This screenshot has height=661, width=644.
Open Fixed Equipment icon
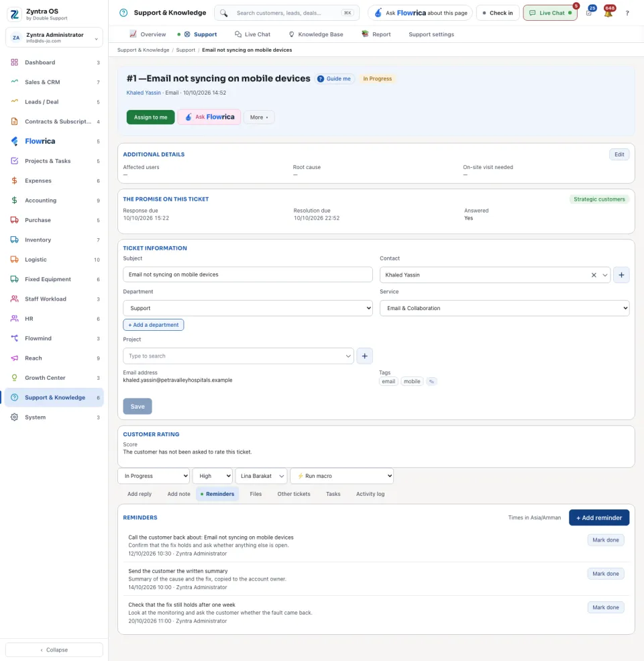click(x=14, y=279)
